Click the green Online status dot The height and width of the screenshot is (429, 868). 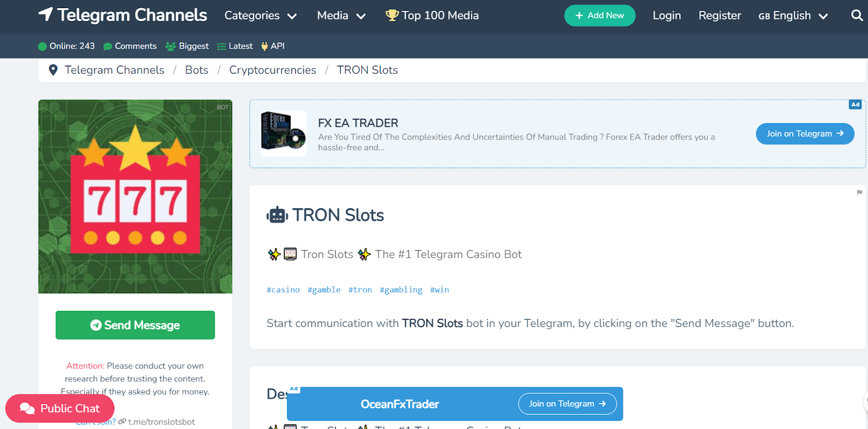[42, 46]
